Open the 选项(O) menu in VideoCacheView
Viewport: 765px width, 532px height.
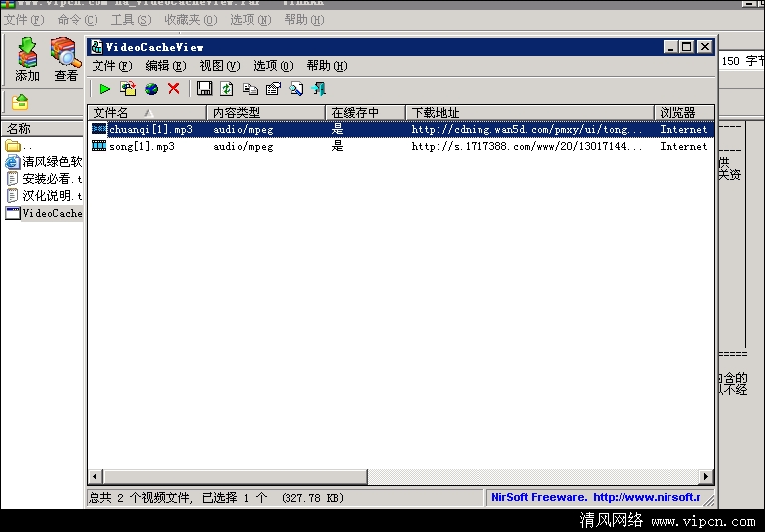point(273,66)
